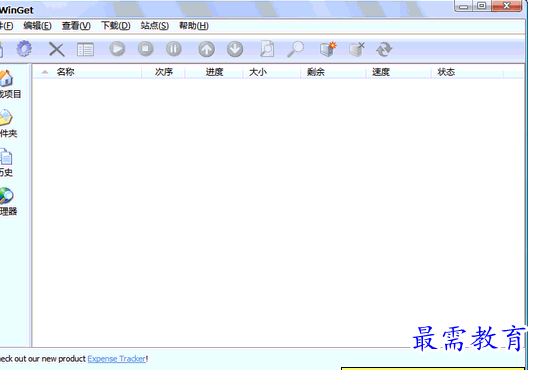This screenshot has height=370, width=534.
Task: Click the delete X toolbar icon
Action: pyautogui.click(x=57, y=49)
